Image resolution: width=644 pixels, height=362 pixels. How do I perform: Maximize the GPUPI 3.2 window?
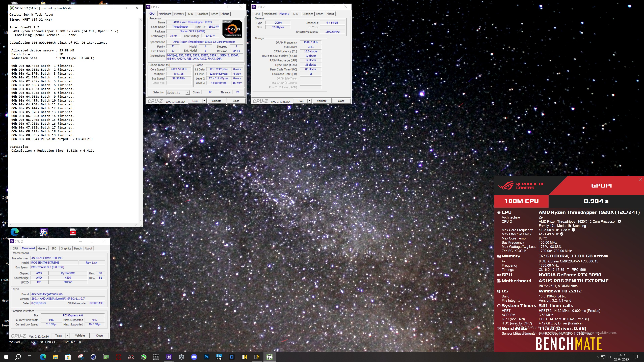[125, 8]
